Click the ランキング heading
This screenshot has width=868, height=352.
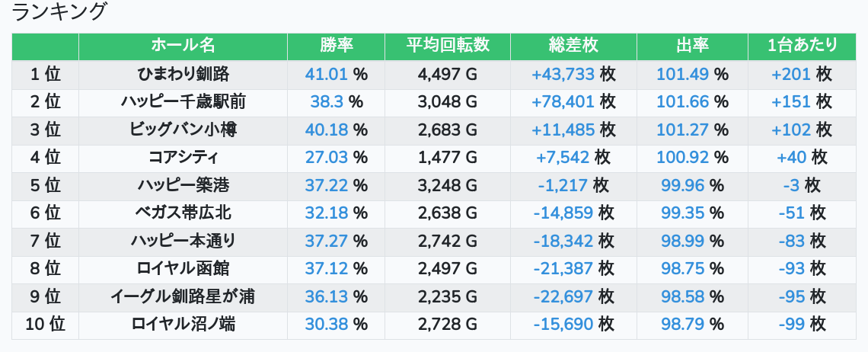tap(59, 12)
